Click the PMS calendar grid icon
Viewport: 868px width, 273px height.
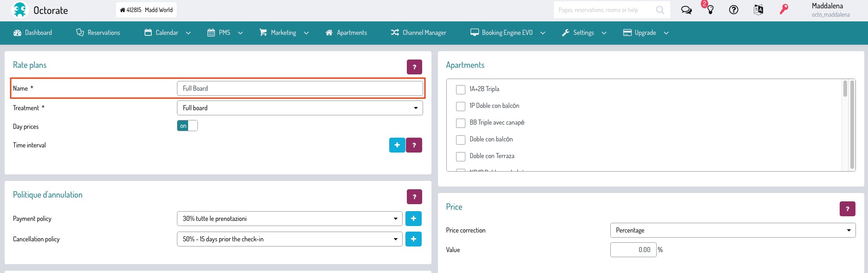pos(211,33)
